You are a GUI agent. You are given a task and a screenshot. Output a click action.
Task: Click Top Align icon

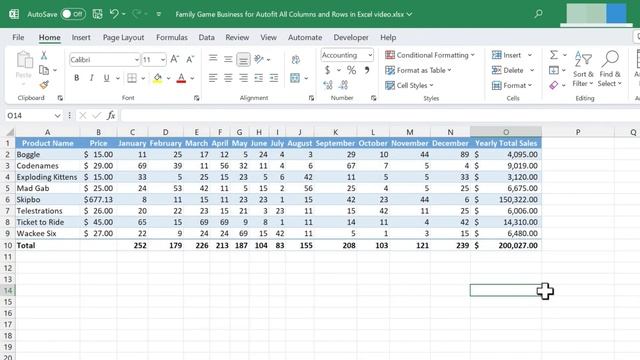click(213, 60)
